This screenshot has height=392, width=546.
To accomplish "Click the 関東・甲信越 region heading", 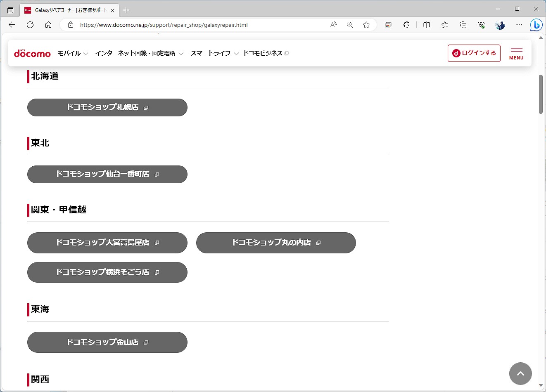I will pyautogui.click(x=59, y=210).
